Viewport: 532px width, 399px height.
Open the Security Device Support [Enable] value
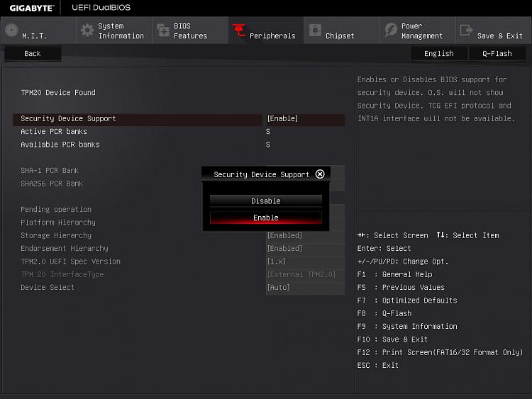(305, 118)
